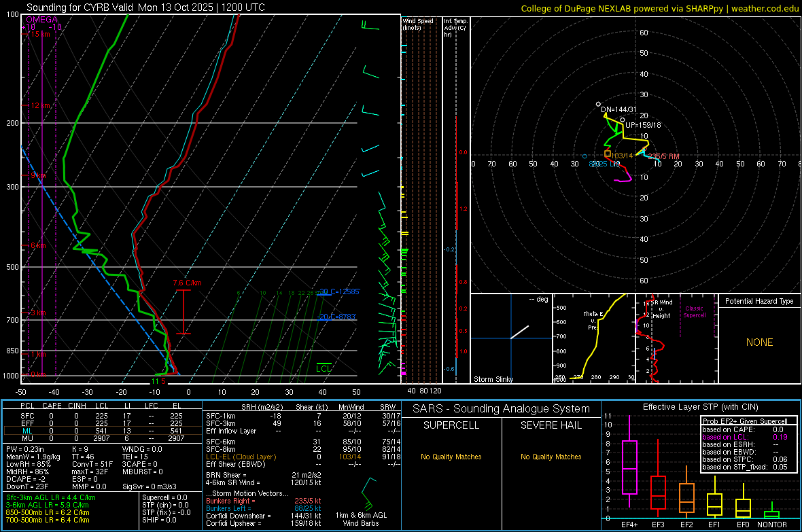
Task: Click the LCL-EL (Cloud Layer) row
Action: [x=303, y=457]
